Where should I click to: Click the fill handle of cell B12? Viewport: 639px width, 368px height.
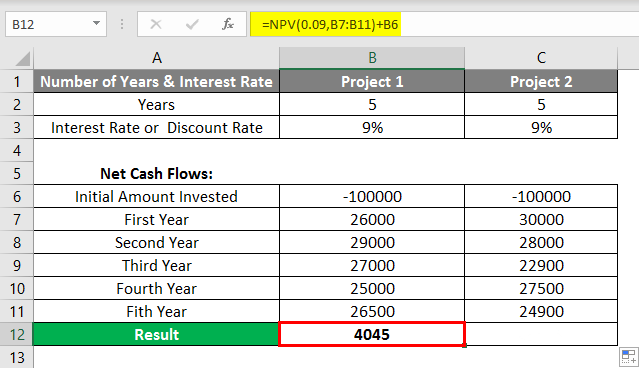click(x=465, y=346)
